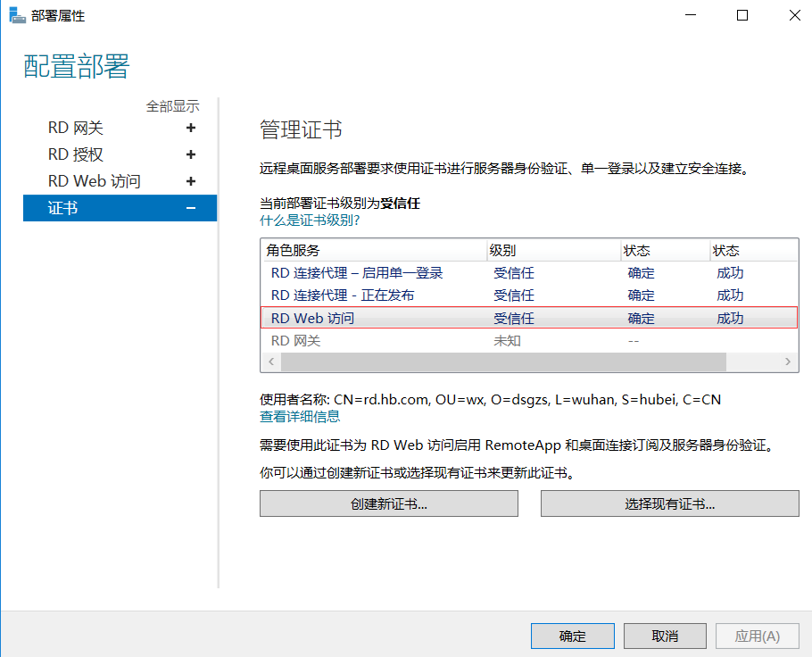This screenshot has height=657, width=812.
Task: Click 成功 status in the 启用单一登录 row
Action: [x=730, y=273]
